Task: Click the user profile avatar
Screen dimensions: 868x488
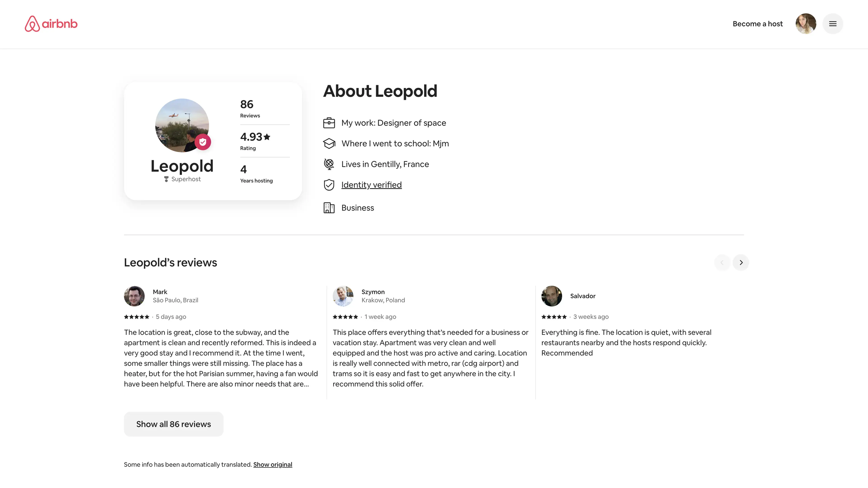Action: pyautogui.click(x=806, y=23)
